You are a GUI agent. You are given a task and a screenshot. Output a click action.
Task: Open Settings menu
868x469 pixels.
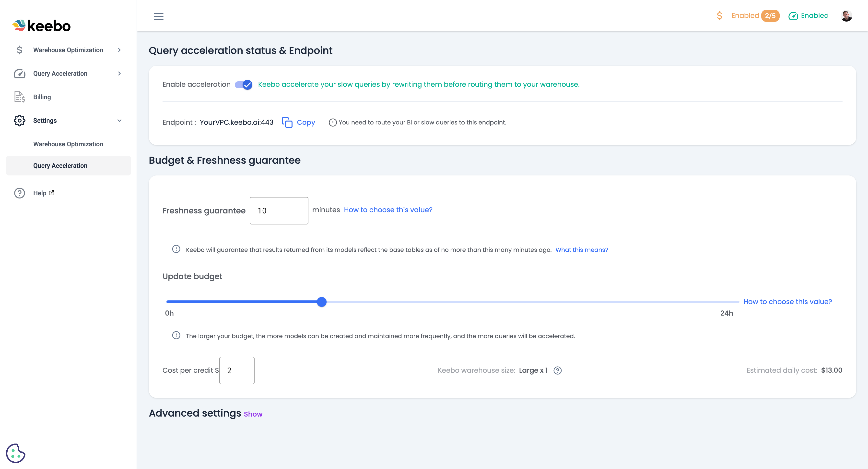coord(68,121)
